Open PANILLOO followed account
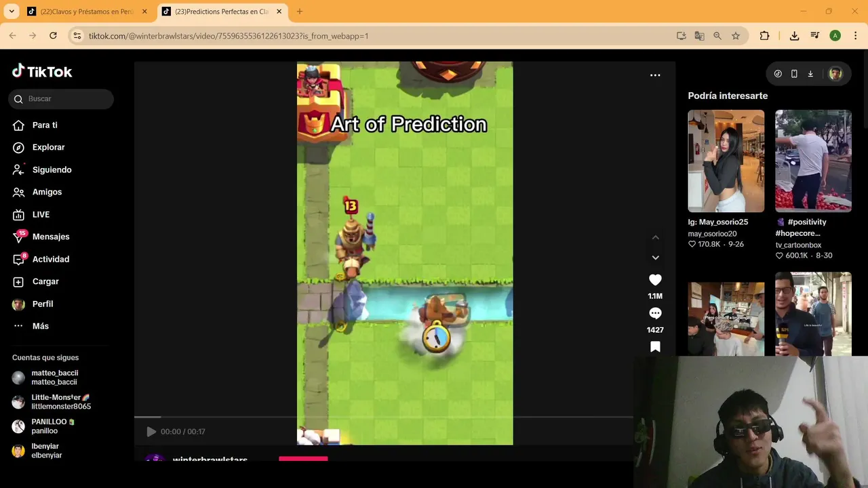 (54, 426)
